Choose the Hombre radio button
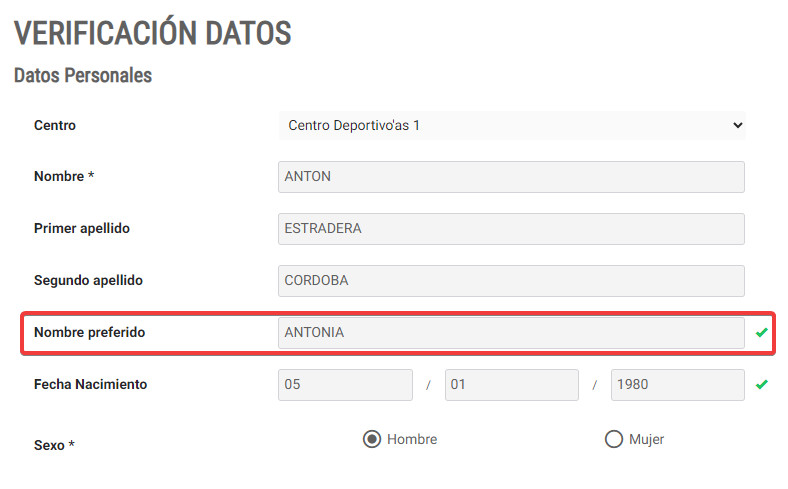 pyautogui.click(x=372, y=439)
